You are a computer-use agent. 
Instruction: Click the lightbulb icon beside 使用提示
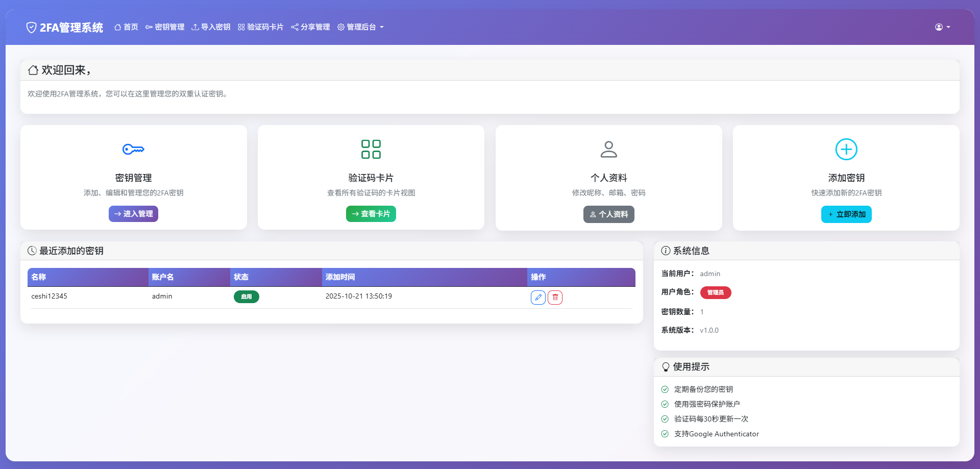pyautogui.click(x=665, y=366)
